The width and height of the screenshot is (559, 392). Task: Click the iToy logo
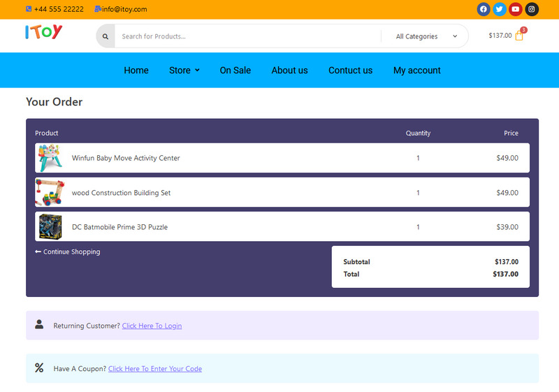[44, 32]
